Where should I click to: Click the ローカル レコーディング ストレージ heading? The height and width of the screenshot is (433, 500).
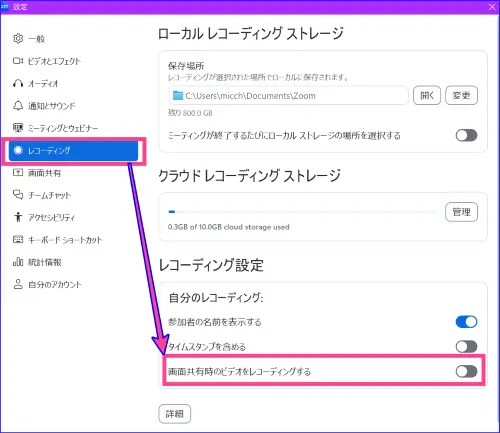251,34
